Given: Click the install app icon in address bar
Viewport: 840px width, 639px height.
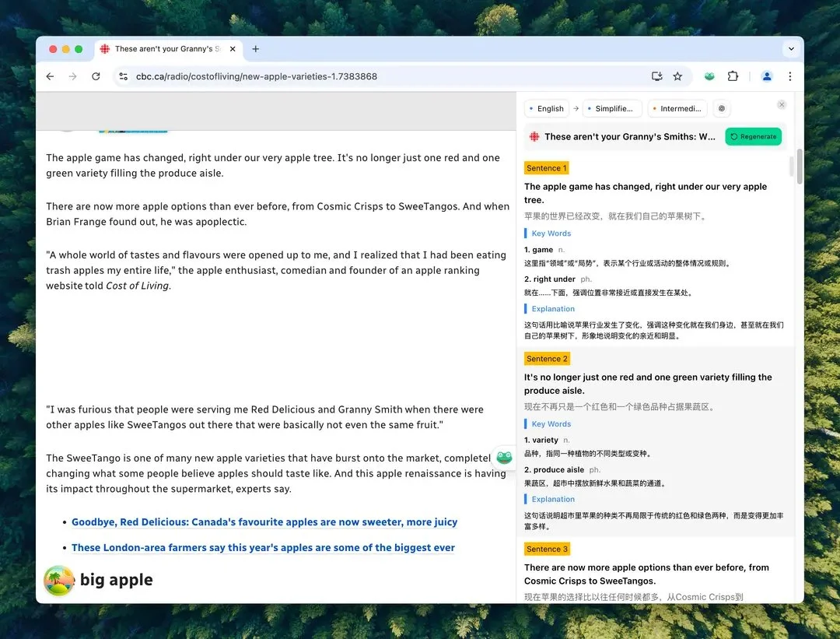Looking at the screenshot, I should [656, 76].
